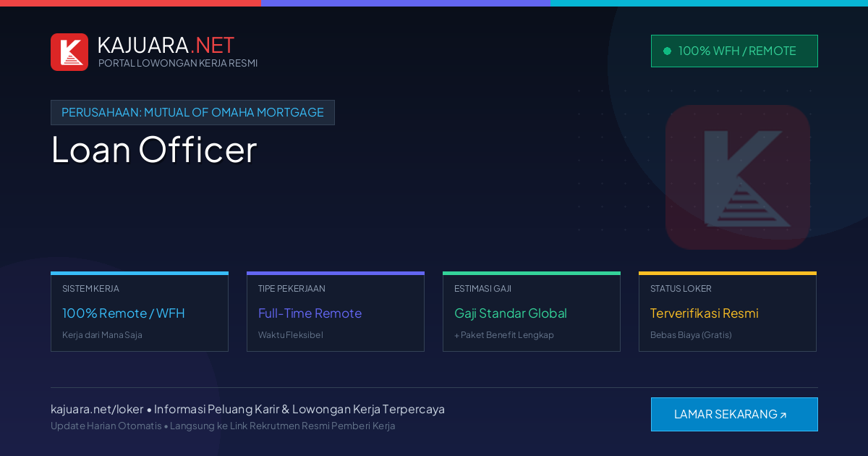Click the Bebas Biaya (Gratis) text
The image size is (868, 456).
691,335
